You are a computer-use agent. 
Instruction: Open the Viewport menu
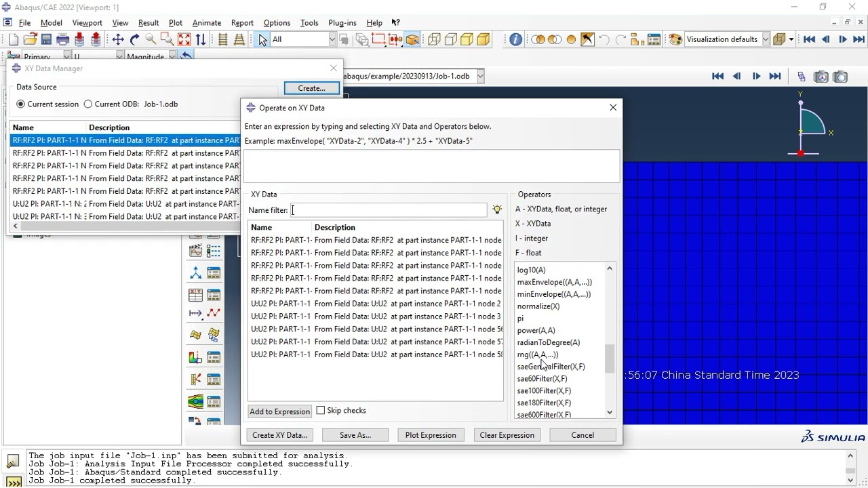pos(87,22)
